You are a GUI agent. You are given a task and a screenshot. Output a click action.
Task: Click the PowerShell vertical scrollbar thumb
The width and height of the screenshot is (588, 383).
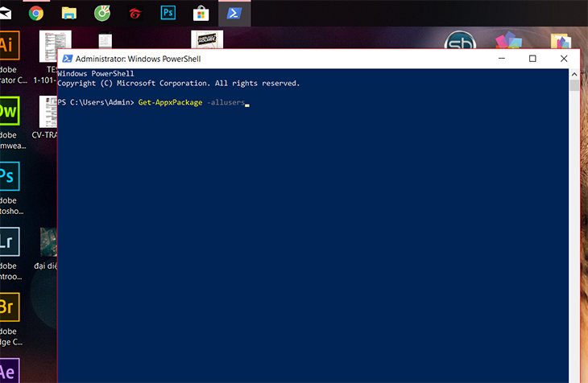[x=574, y=85]
